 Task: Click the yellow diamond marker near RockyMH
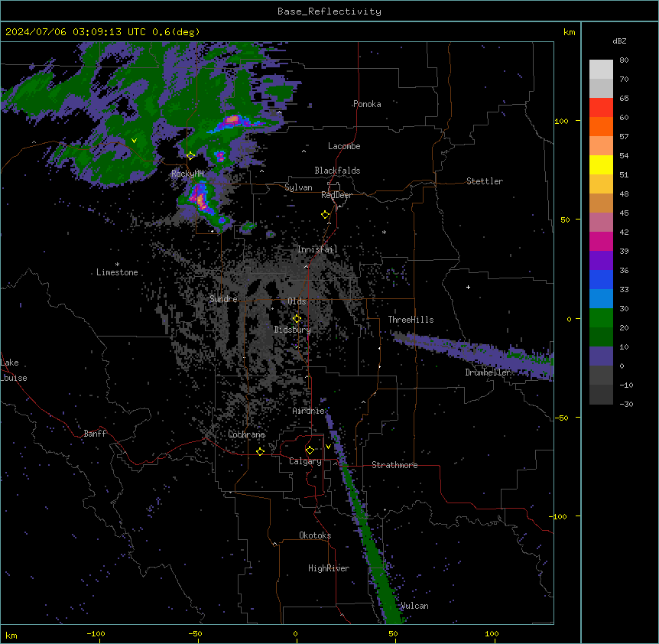pos(190,156)
